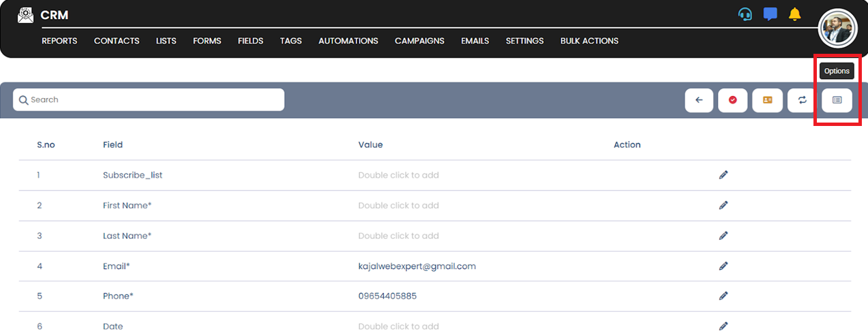Open the Automations menu item
The image size is (868, 335).
pos(348,41)
